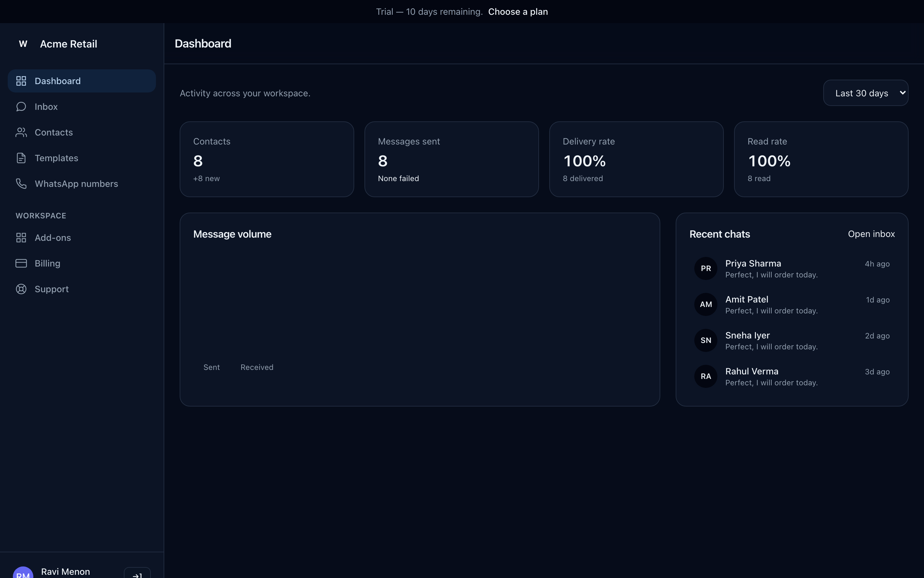The image size is (924, 578).
Task: Click the '8 read' text
Action: 759,179
